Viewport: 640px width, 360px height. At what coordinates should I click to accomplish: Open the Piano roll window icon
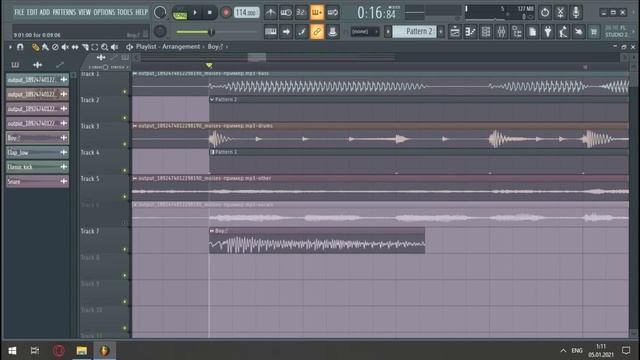(x=470, y=32)
